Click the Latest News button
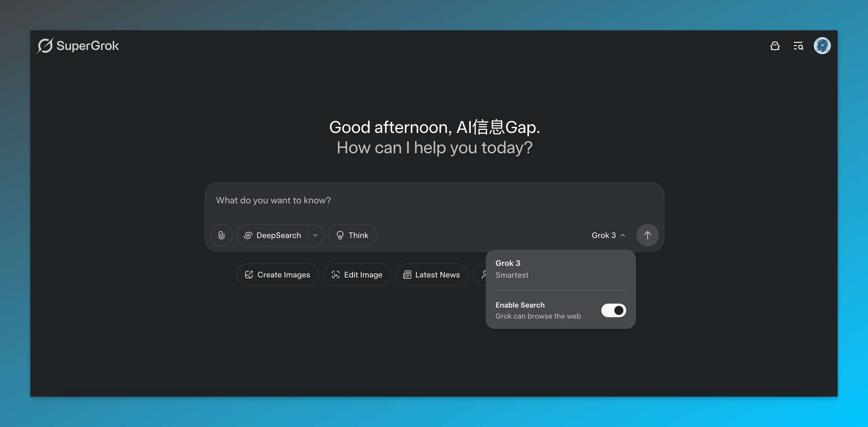Viewport: 868px width, 427px height. (432, 274)
